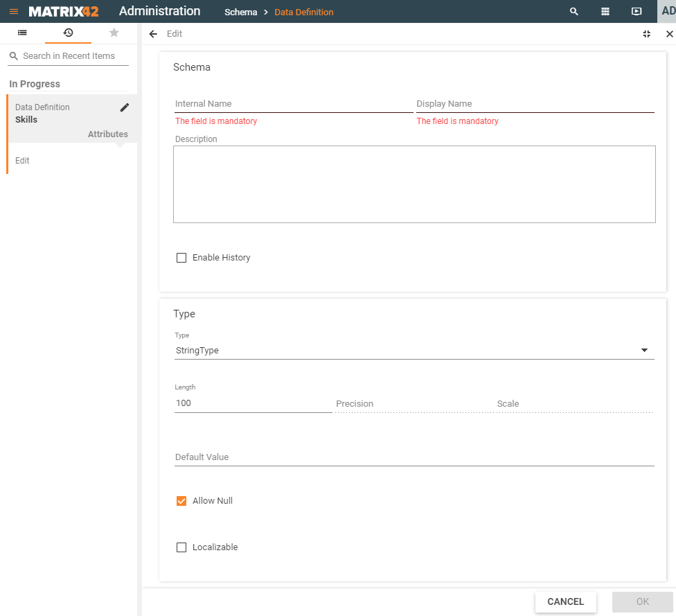Switch to the list navigation tab

[22, 33]
